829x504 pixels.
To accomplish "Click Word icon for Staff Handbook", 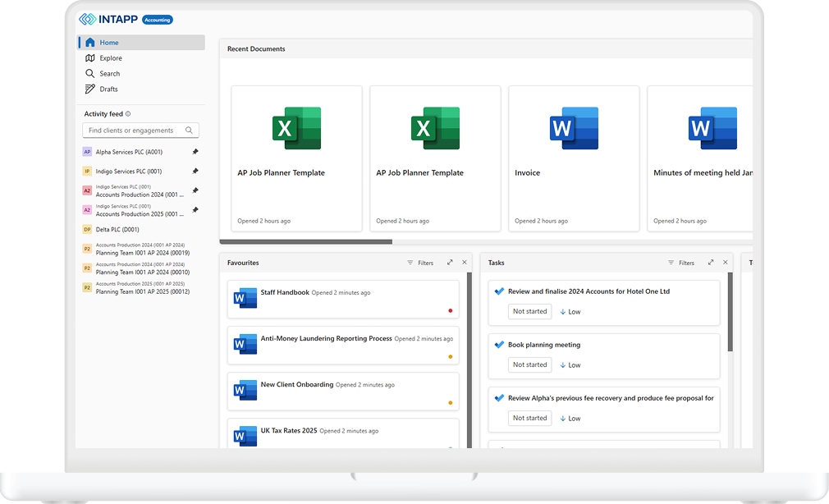I will tap(245, 299).
